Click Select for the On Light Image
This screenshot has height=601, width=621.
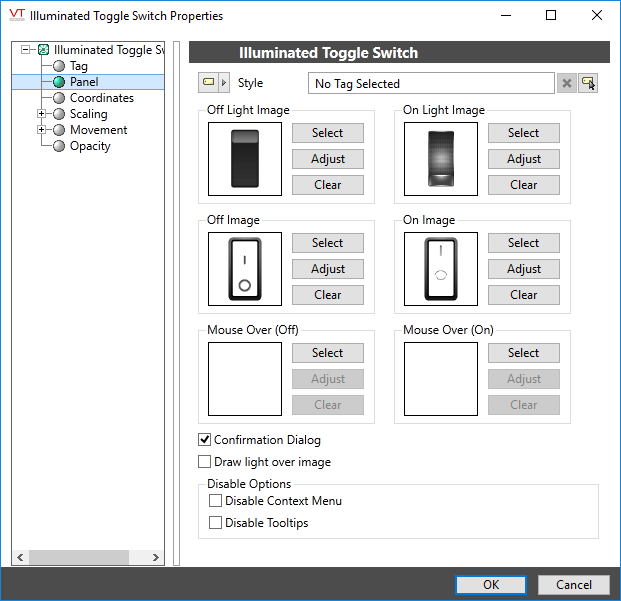[523, 133]
